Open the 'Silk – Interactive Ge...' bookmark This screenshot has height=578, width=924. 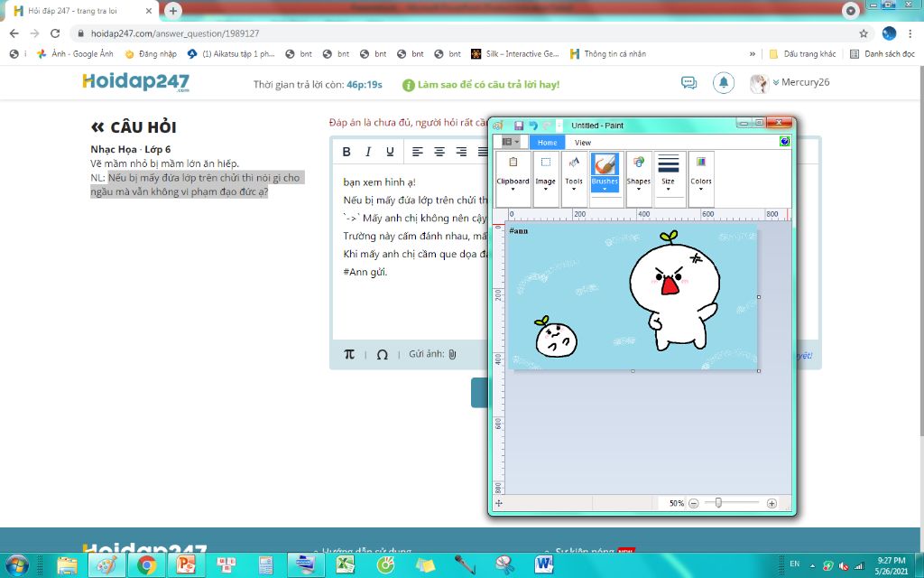click(x=515, y=53)
